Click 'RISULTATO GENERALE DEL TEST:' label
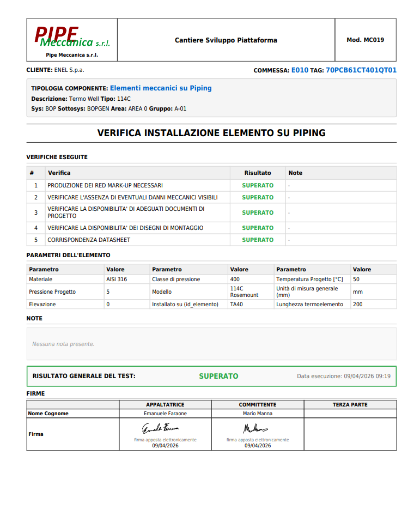 tap(84, 376)
